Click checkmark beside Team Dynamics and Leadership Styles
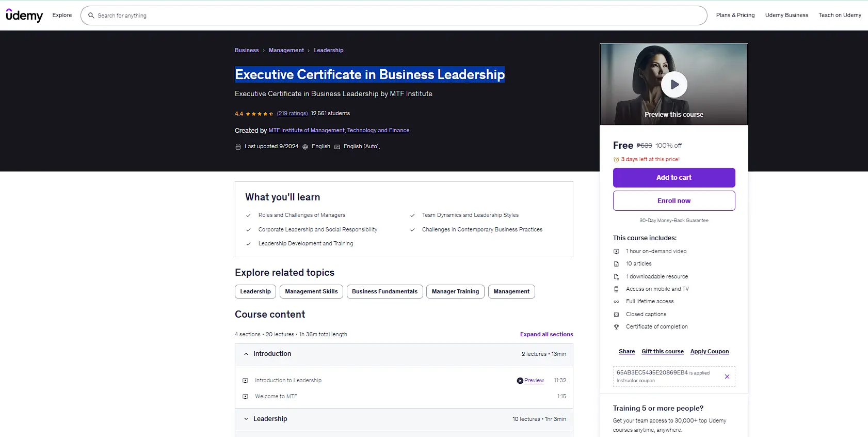Viewport: 868px width, 437px height. [412, 215]
